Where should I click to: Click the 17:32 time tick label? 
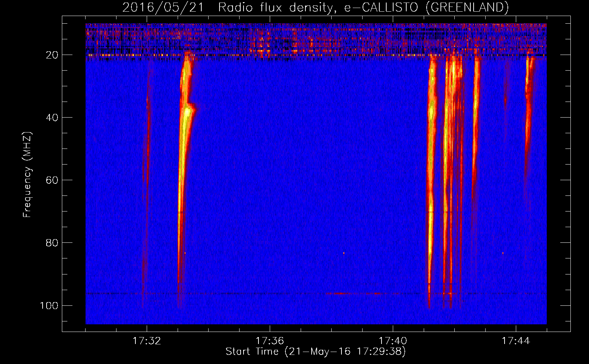click(x=147, y=341)
